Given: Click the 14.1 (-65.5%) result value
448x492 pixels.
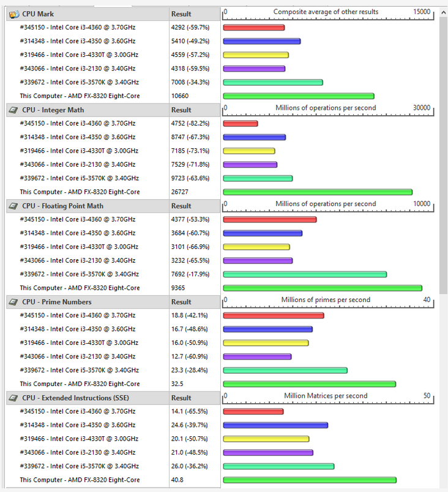Looking at the screenshot, I should point(189,412).
